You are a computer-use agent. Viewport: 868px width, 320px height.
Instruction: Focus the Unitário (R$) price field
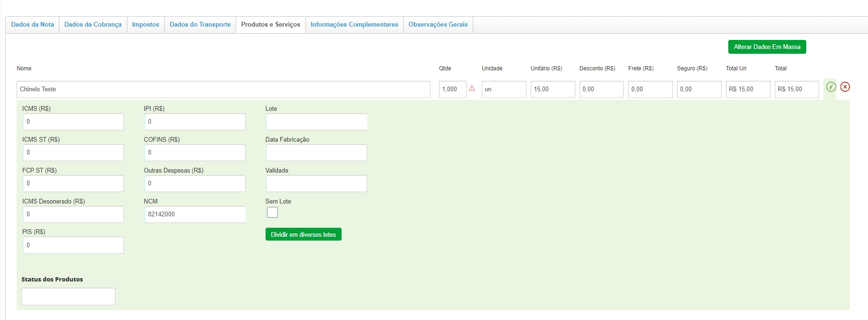553,89
